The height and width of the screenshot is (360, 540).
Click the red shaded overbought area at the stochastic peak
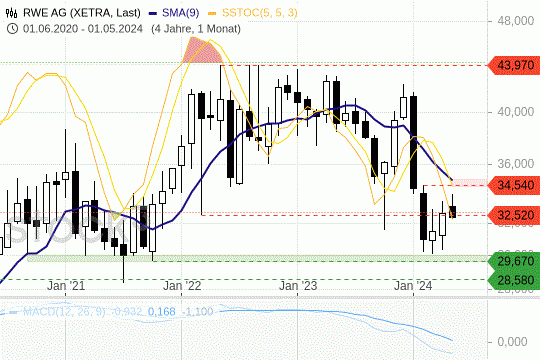[202, 51]
